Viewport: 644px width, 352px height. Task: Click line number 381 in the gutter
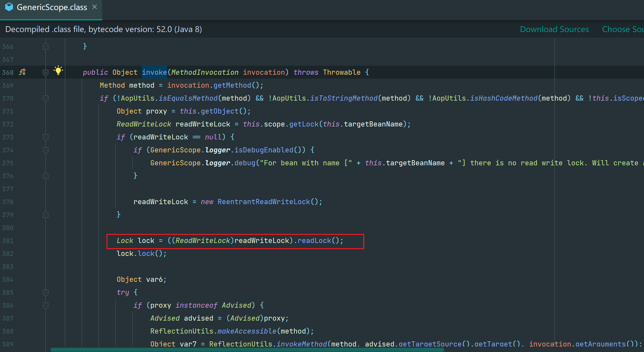point(8,241)
